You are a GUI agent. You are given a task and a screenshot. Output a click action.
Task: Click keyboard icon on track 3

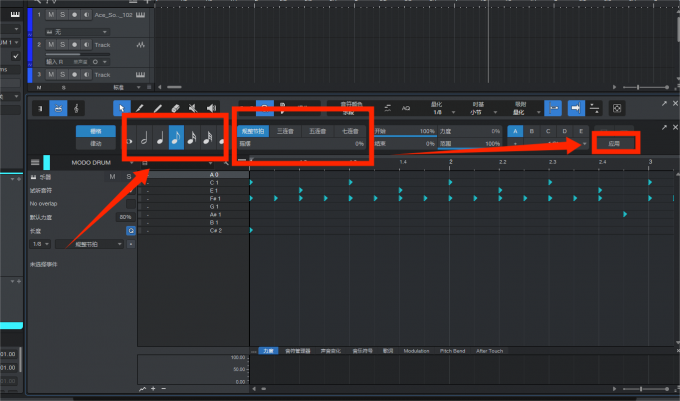pyautogui.click(x=141, y=75)
